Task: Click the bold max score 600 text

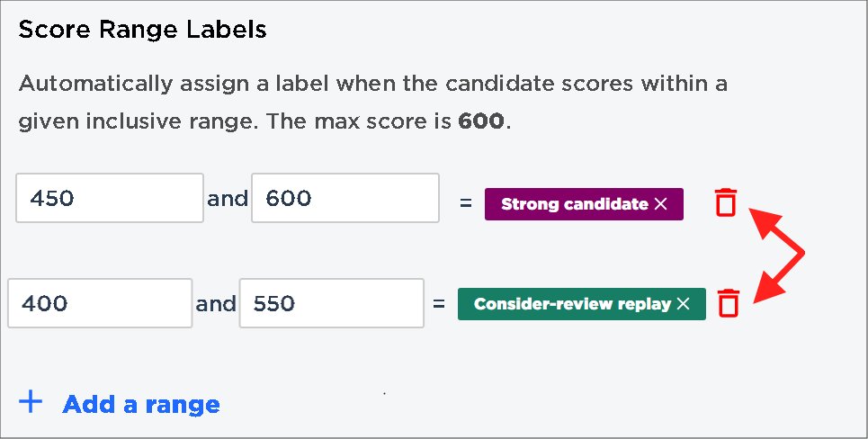Action: [x=480, y=121]
